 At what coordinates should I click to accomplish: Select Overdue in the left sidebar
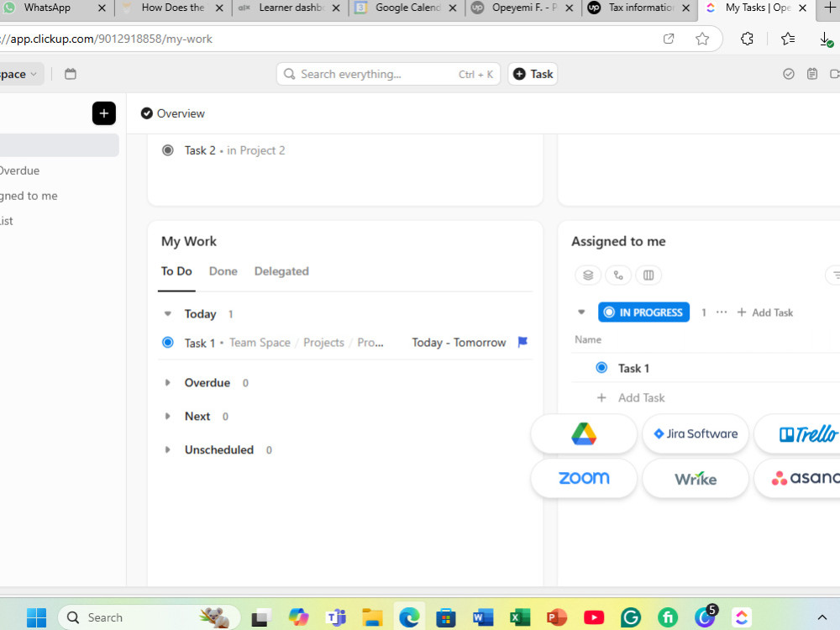(x=20, y=171)
